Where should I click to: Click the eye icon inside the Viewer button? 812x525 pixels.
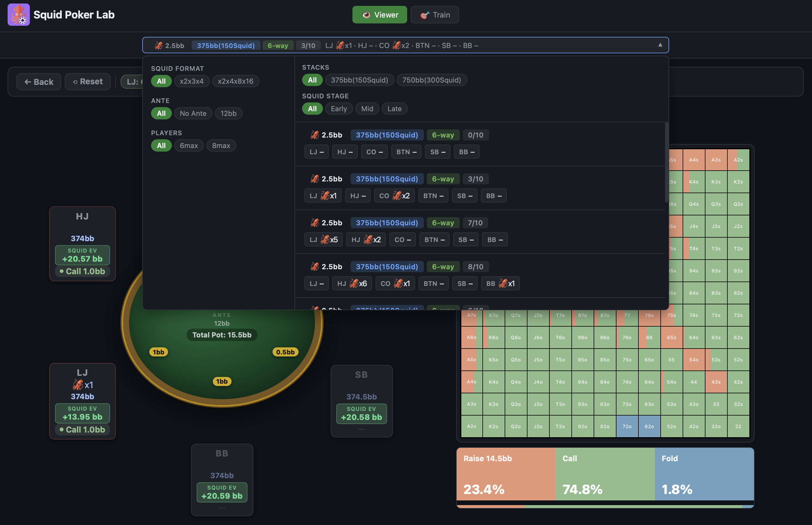pyautogui.click(x=366, y=15)
